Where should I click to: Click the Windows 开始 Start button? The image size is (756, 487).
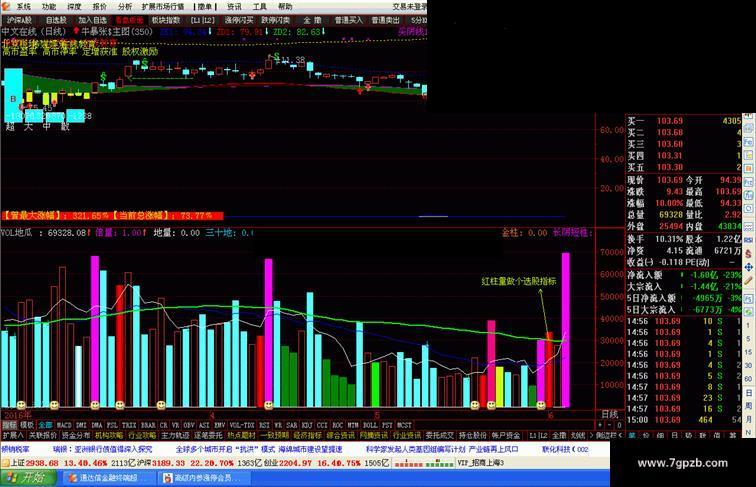tap(28, 478)
